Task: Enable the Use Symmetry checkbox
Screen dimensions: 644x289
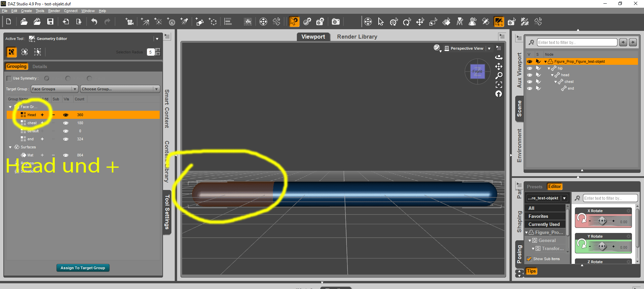Action: (9, 79)
